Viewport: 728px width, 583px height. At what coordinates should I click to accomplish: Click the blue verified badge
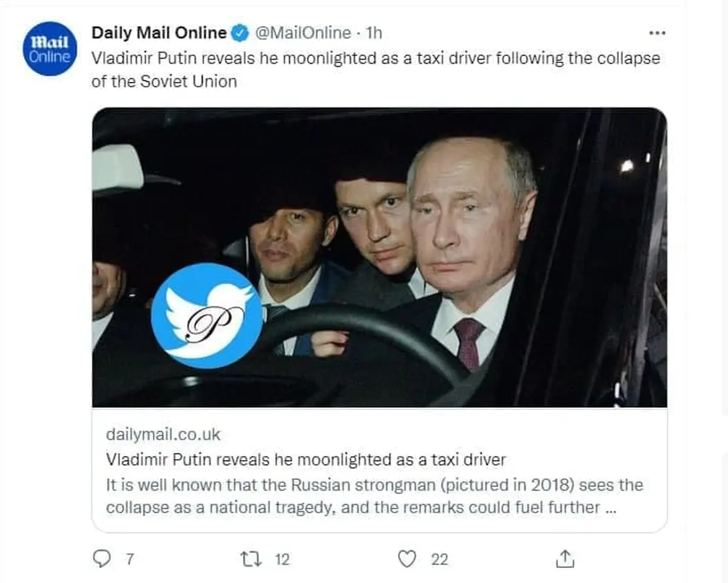click(x=240, y=33)
